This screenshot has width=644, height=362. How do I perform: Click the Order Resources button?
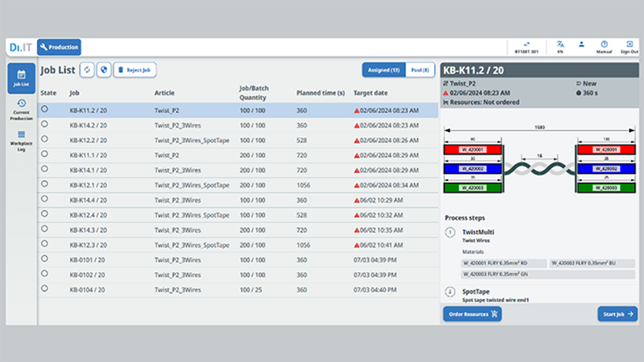pyautogui.click(x=472, y=314)
